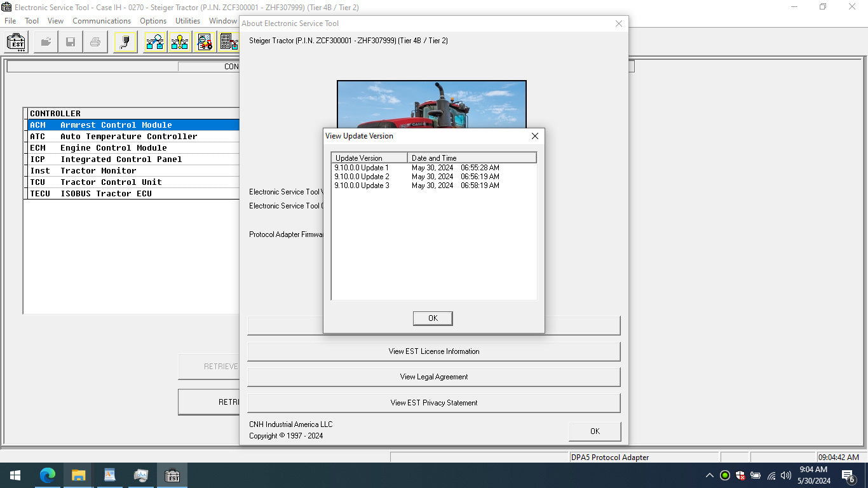Select the ICP Integrated Control Panel row

pyautogui.click(x=133, y=159)
